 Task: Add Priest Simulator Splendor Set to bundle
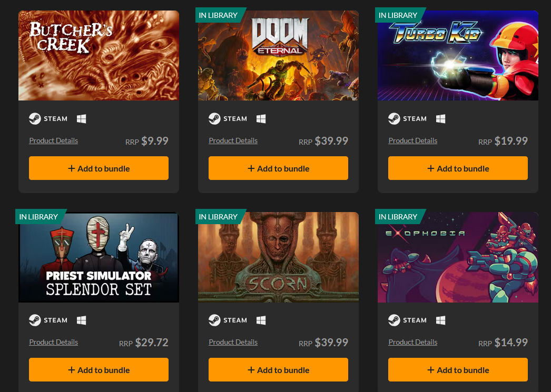(99, 369)
